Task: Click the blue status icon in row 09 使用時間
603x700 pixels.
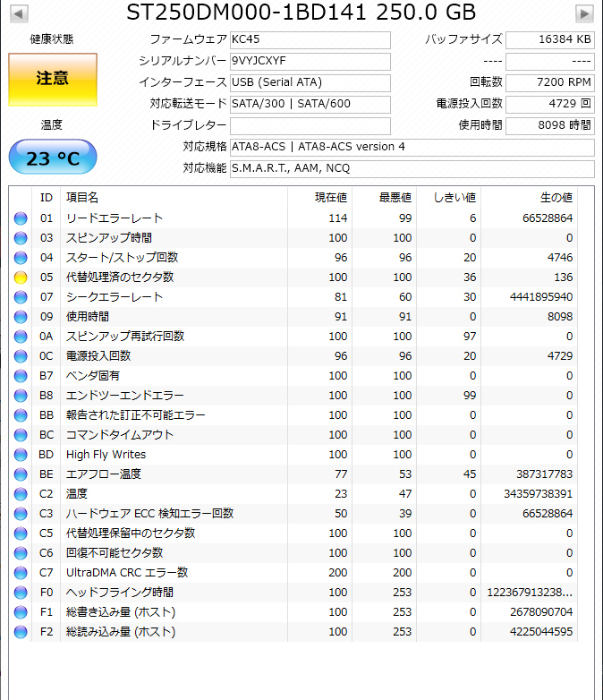Action: pos(21,317)
